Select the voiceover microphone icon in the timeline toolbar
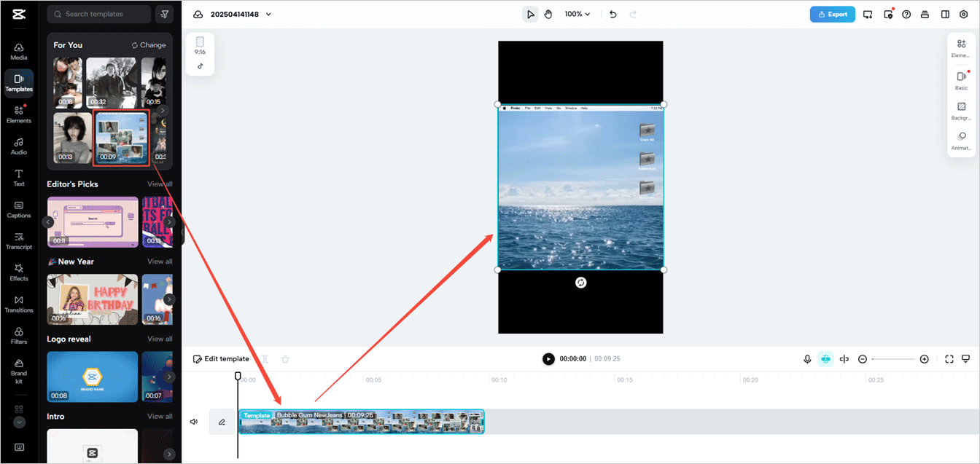The image size is (980, 464). pos(807,358)
